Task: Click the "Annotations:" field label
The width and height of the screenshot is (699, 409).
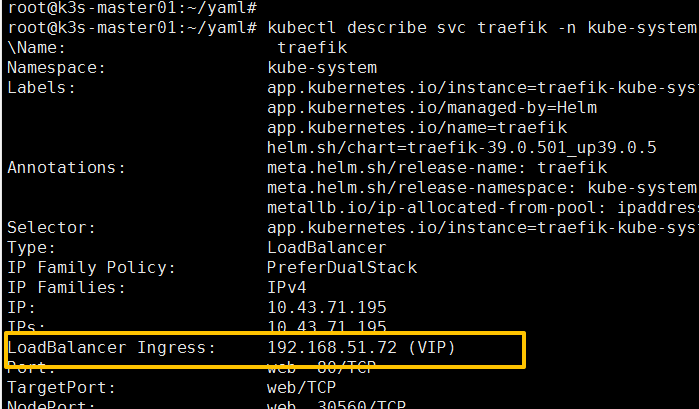Action: (67, 168)
